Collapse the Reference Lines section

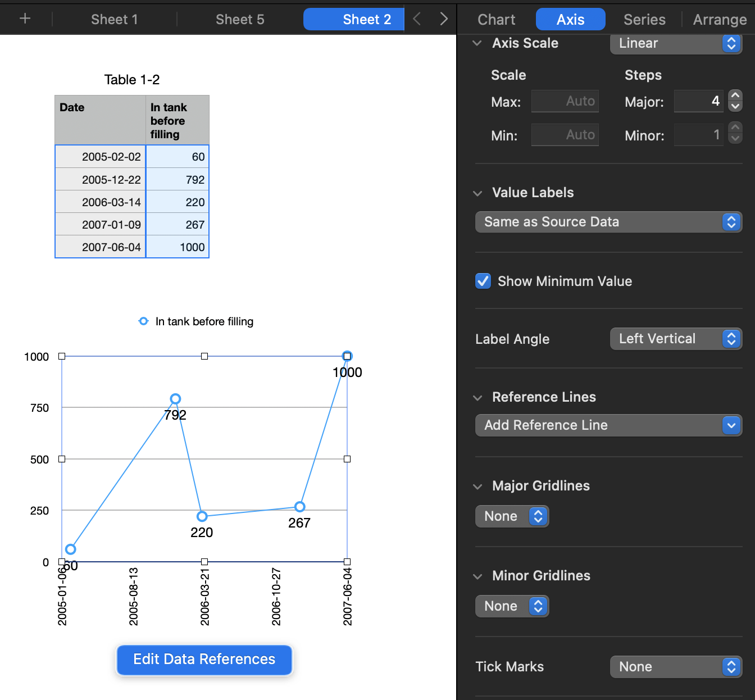tap(477, 398)
